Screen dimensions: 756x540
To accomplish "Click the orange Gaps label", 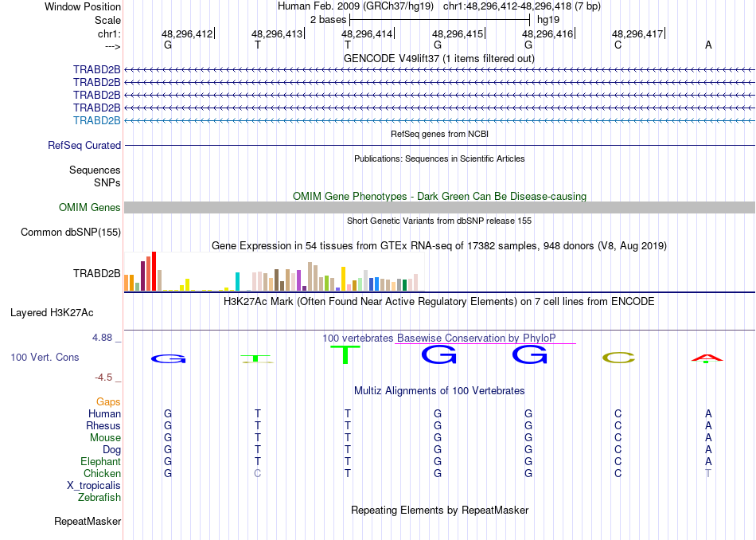I will pyautogui.click(x=108, y=402).
